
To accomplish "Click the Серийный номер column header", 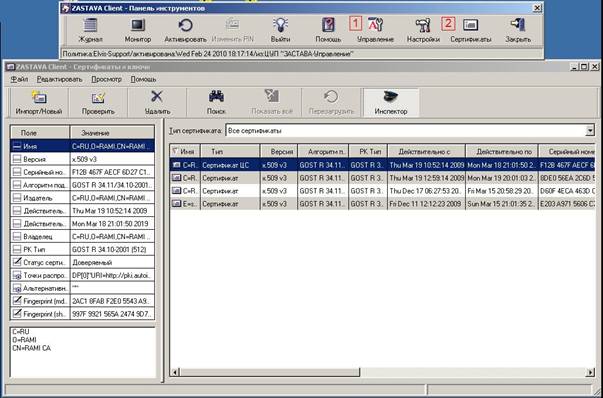I will tap(567, 152).
